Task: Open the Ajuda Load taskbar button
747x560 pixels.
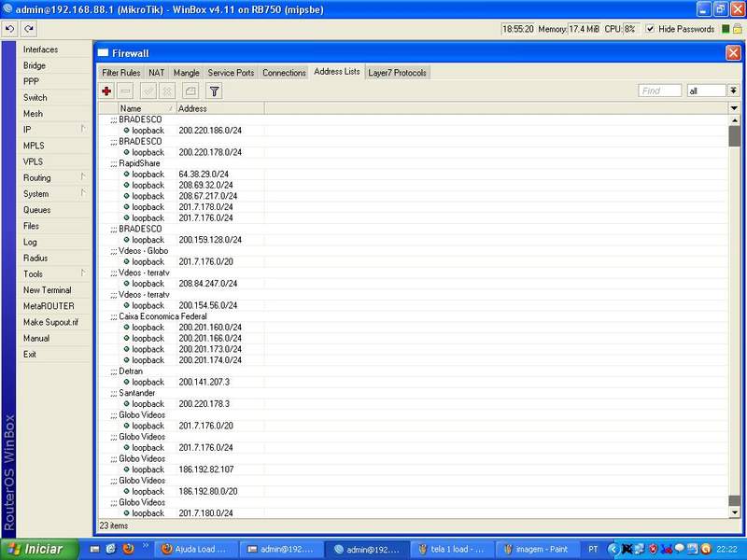Action: (196, 549)
